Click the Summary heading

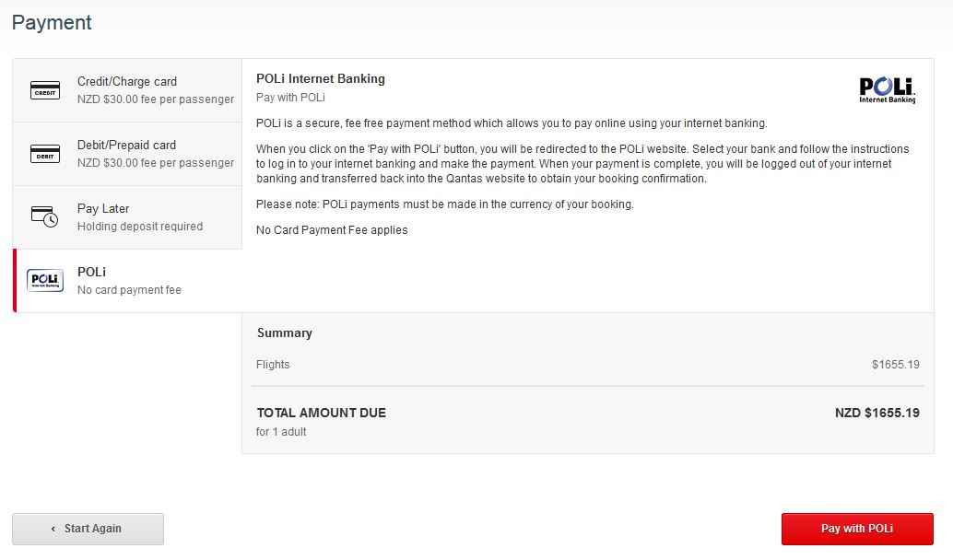pos(285,332)
